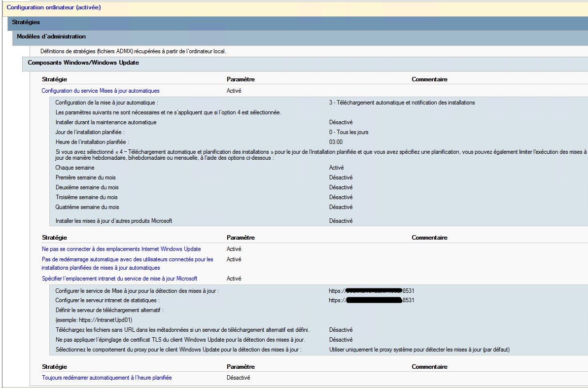Collapse the Configuration ordinateur (activée) section
This screenshot has width=588, height=388.
point(54,7)
